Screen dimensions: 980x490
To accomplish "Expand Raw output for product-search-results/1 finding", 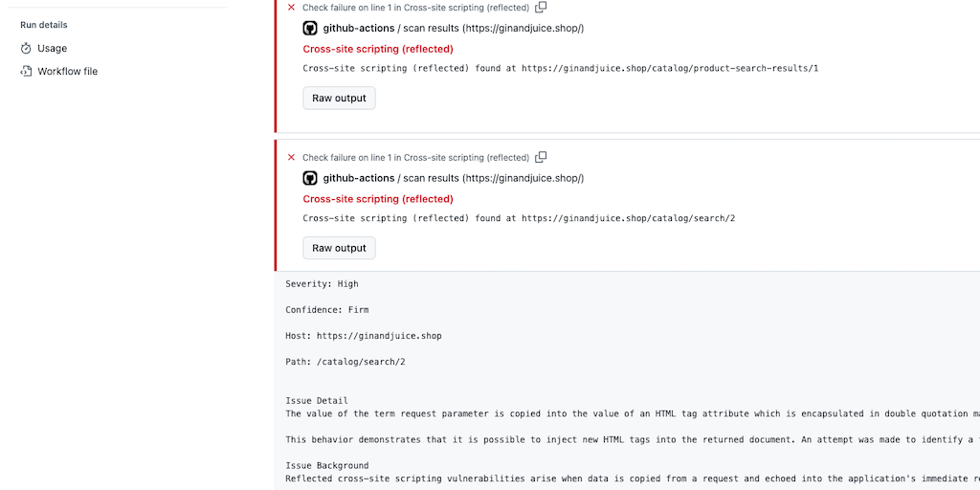I will (339, 98).
